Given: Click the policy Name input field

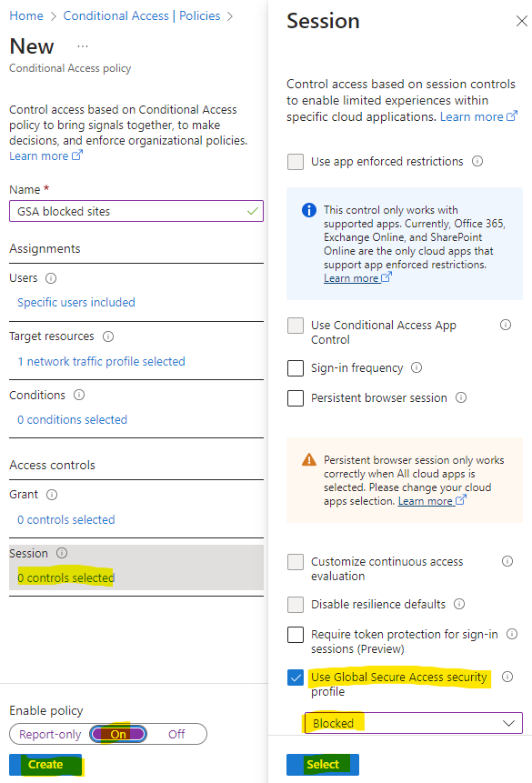Looking at the screenshot, I should tap(136, 211).
